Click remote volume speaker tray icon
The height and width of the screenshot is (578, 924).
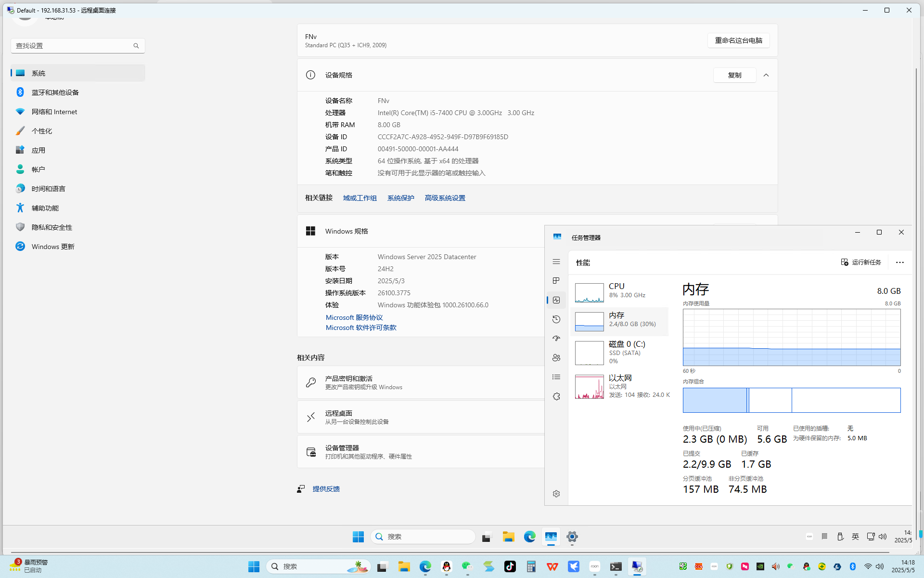pyautogui.click(x=883, y=537)
